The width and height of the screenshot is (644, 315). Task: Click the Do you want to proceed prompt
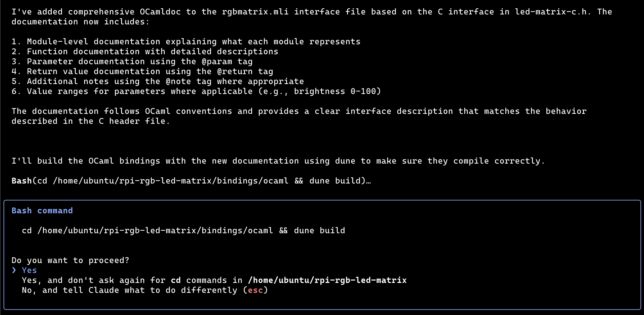coord(70,260)
